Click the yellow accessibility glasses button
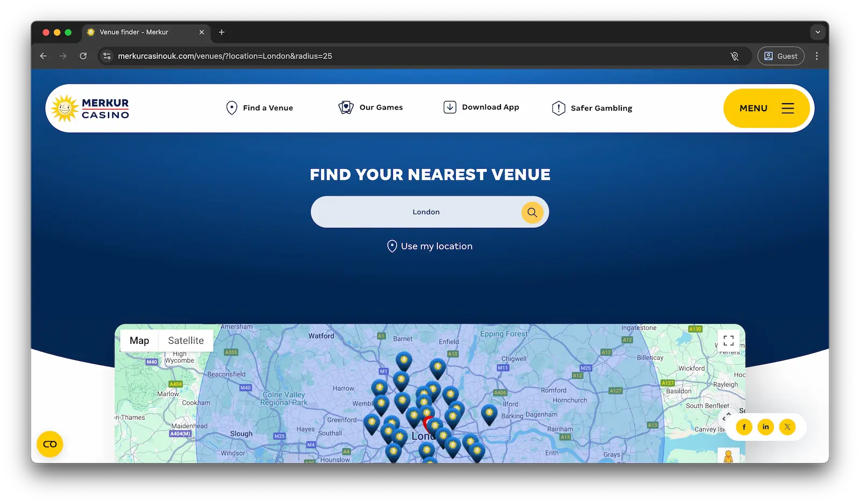This screenshot has height=504, width=860. click(x=50, y=444)
